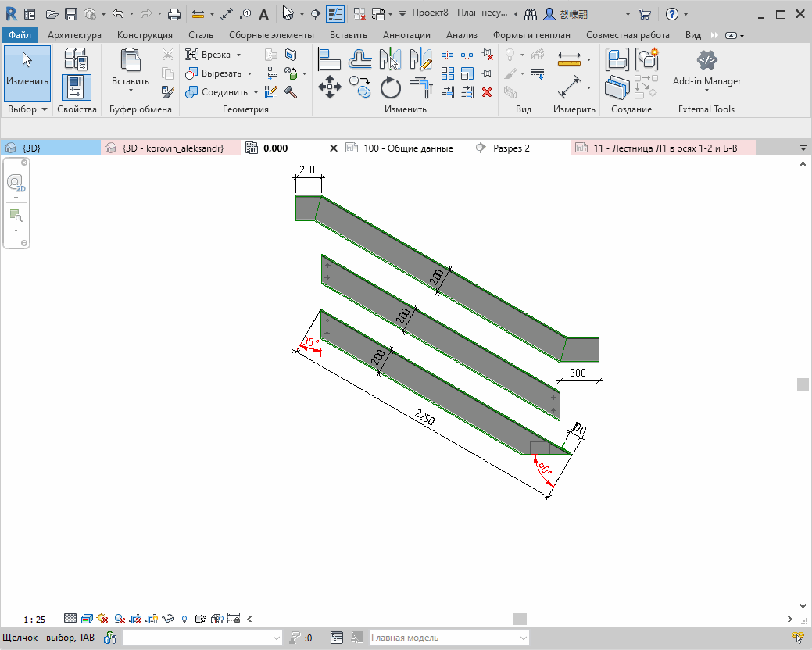812x650 pixels.
Task: Toggle the Properties palette button
Action: pyautogui.click(x=76, y=87)
